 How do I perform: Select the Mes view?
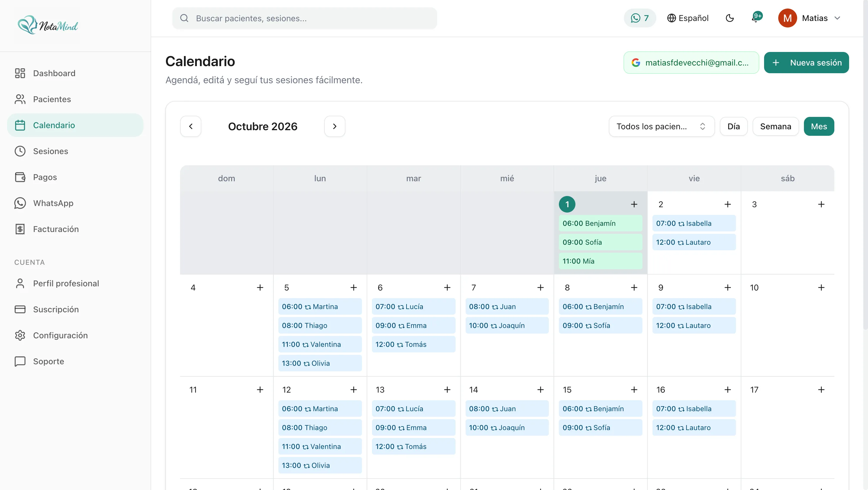click(x=818, y=126)
